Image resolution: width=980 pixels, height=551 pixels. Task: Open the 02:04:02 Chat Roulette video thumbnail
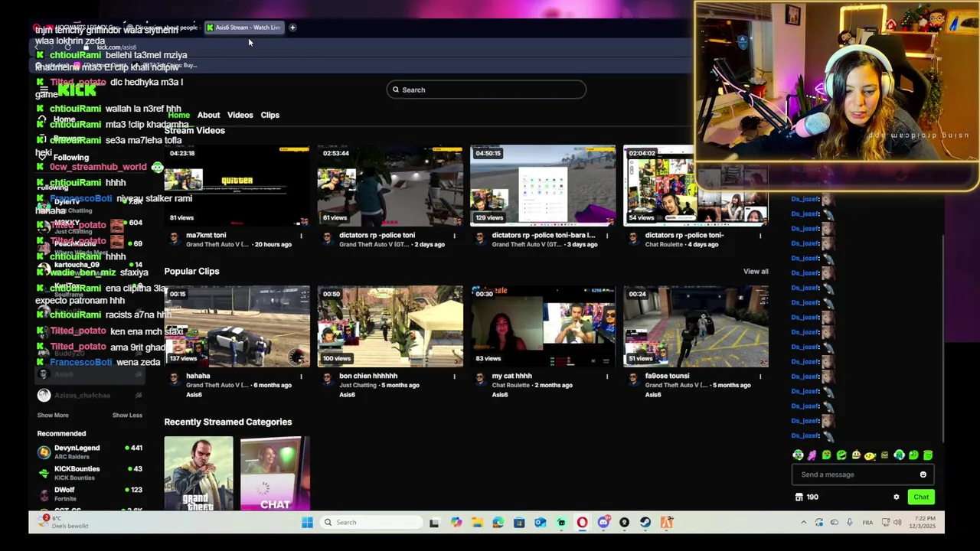pos(696,185)
